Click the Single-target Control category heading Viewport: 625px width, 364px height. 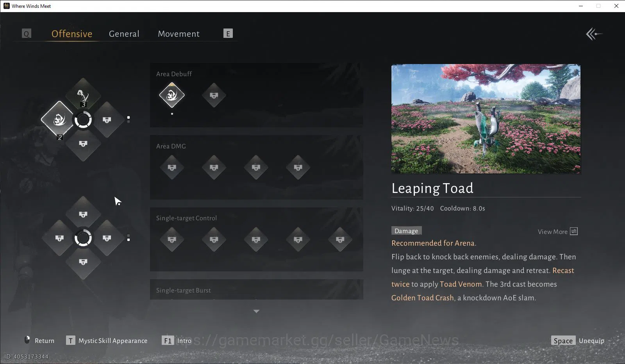186,218
